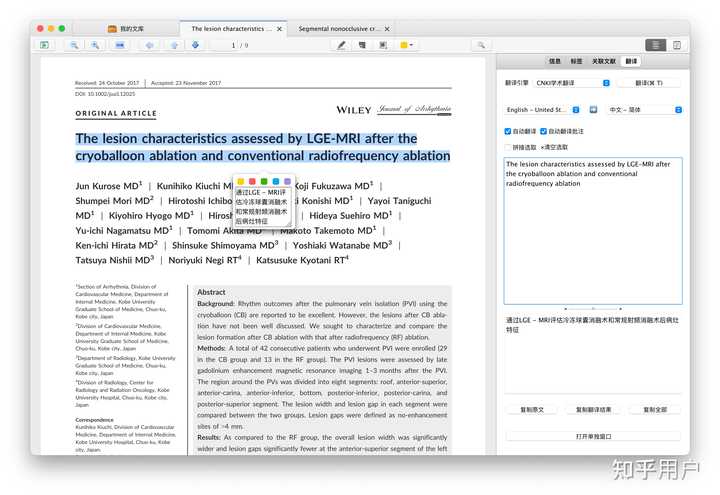The width and height of the screenshot is (720, 495).
Task: Click the 翻译(⌘T) translate button
Action: point(648,83)
